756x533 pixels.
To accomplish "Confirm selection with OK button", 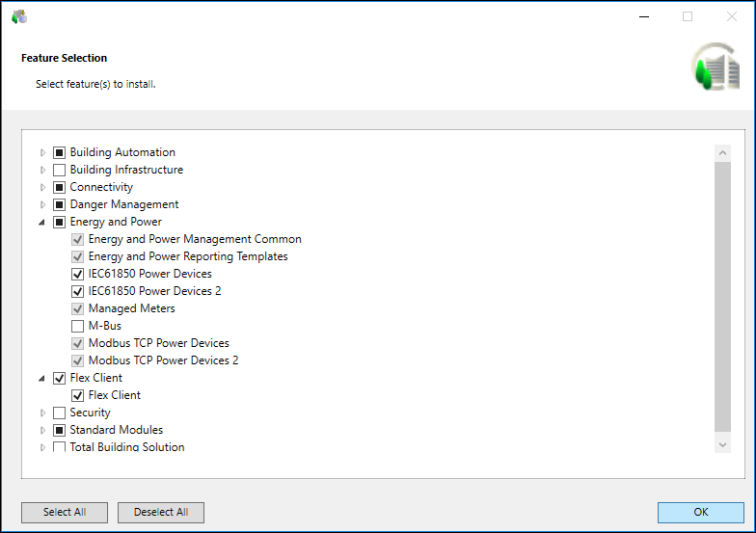I will point(700,512).
